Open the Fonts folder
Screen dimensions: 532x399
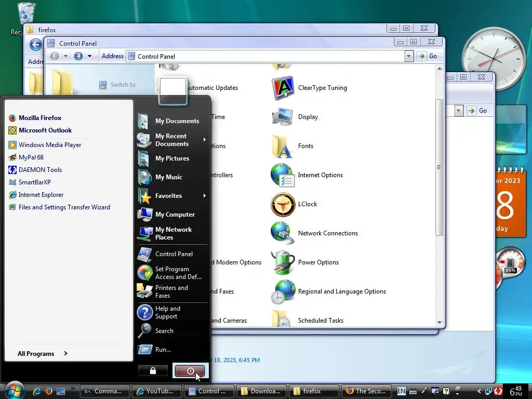tap(292, 146)
